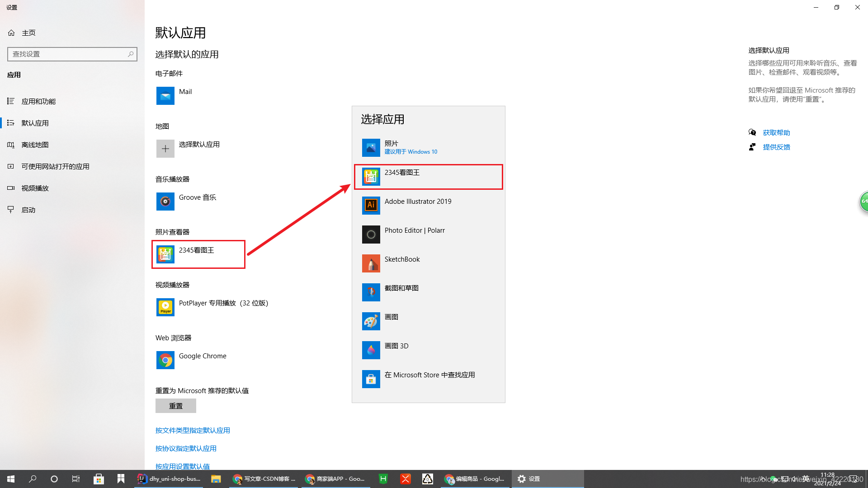Open the green H app on taskbar
868x488 pixels.
(x=383, y=479)
